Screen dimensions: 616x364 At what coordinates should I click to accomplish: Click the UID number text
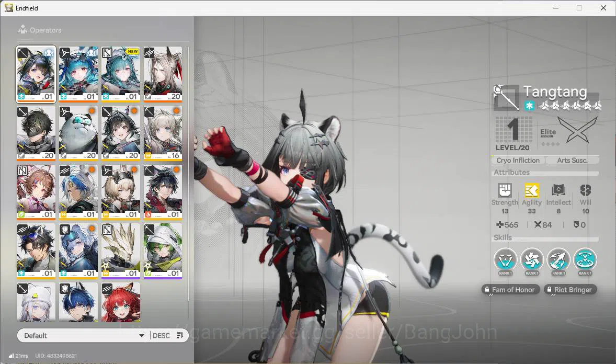pos(56,356)
